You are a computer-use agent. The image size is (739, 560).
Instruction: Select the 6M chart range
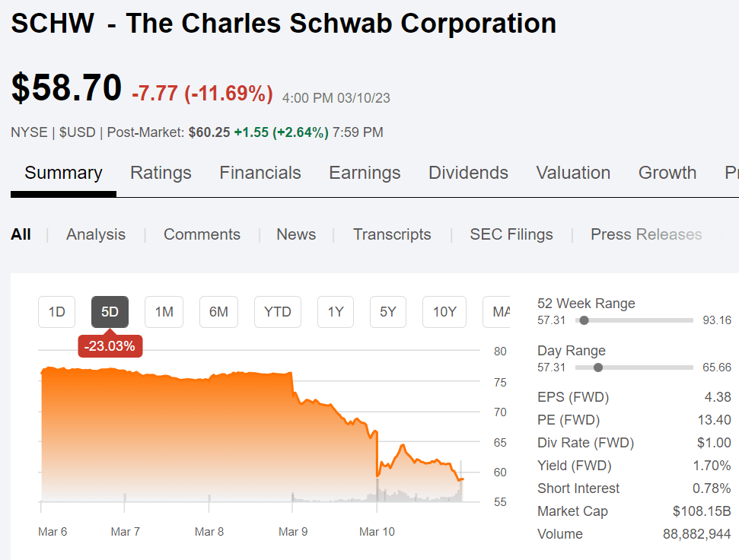[x=218, y=312]
